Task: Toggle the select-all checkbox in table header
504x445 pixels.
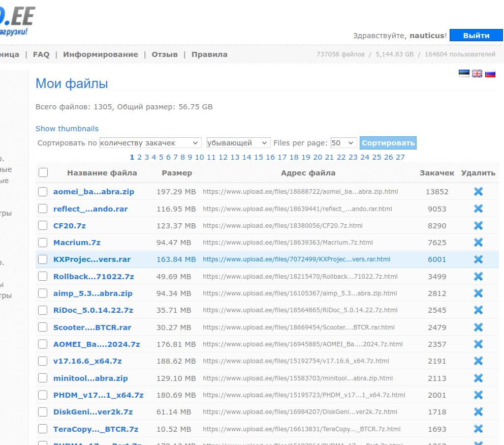Action: 43,173
